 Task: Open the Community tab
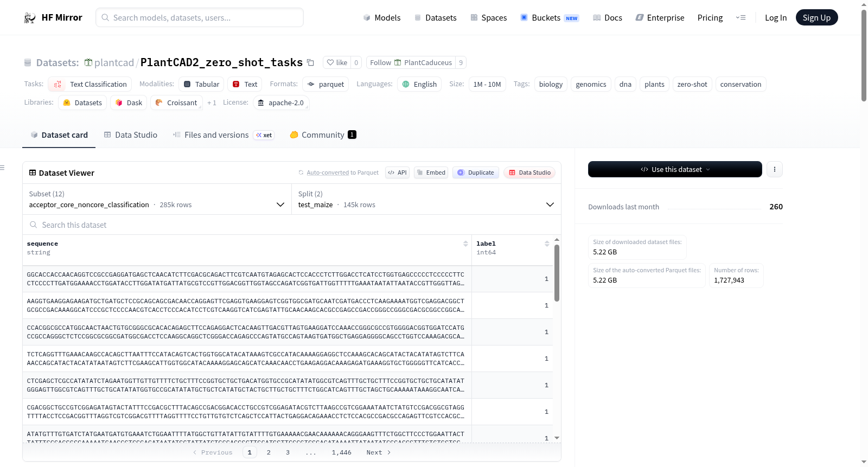[323, 135]
